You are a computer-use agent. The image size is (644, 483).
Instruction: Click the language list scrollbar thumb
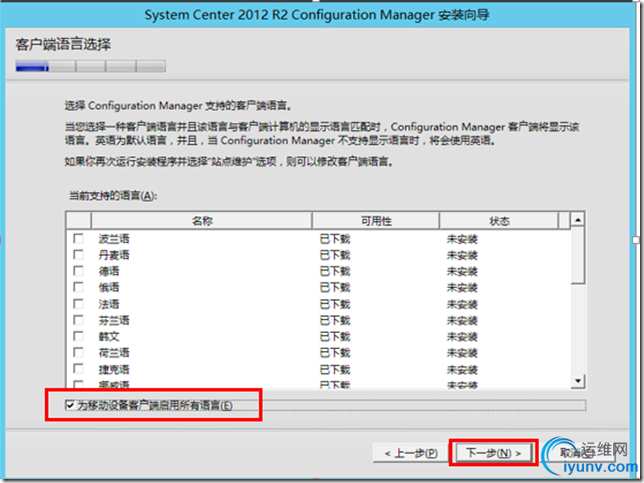(578, 255)
